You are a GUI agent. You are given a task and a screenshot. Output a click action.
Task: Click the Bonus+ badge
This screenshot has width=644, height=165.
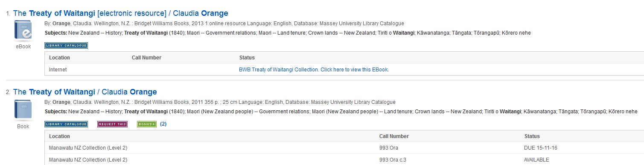coord(146,124)
